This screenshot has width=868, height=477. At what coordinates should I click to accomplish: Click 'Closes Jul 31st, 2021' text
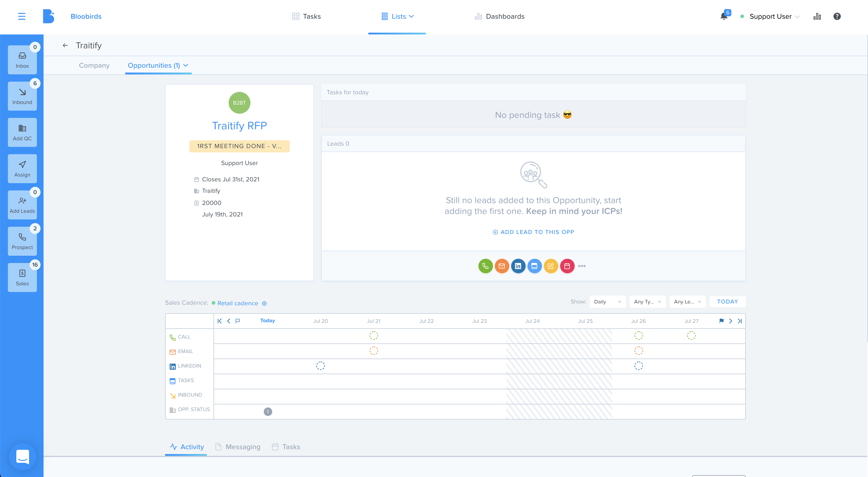click(230, 179)
